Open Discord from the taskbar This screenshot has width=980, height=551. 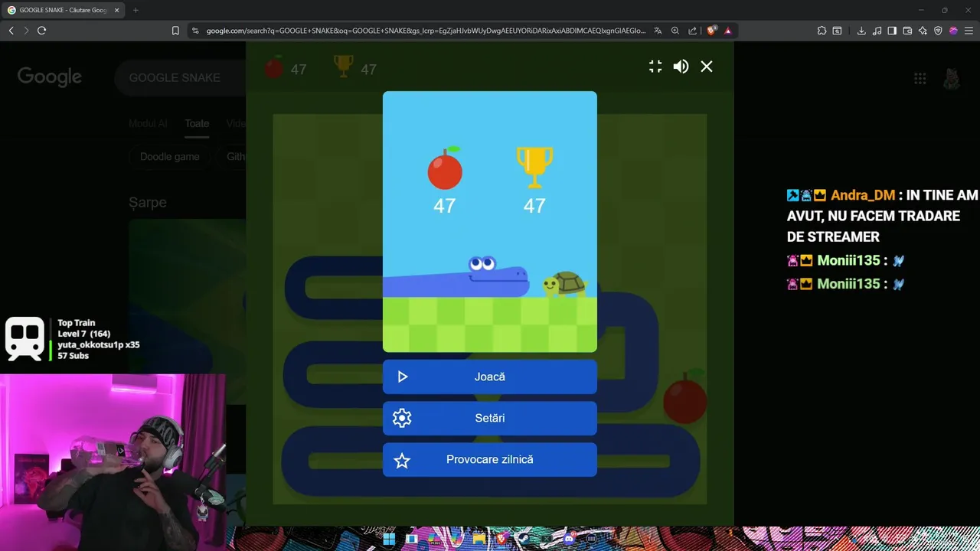[569, 540]
